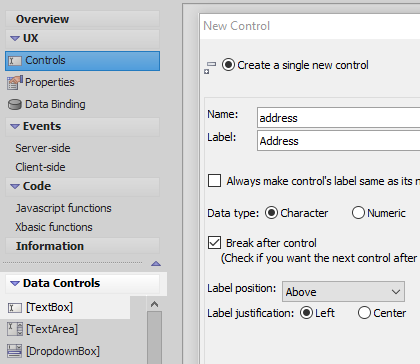Collapse the Code section
Screen dimensions: 420x364
[15, 186]
